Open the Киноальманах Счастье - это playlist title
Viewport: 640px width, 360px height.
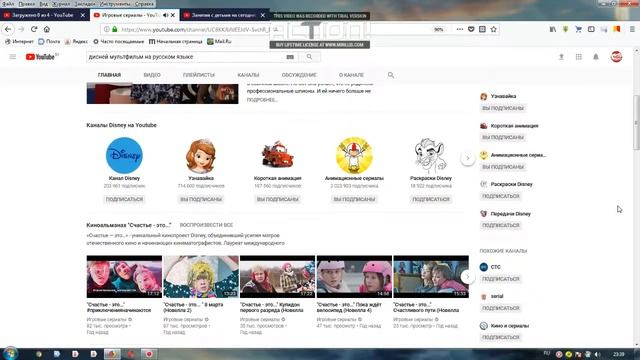tap(129, 225)
